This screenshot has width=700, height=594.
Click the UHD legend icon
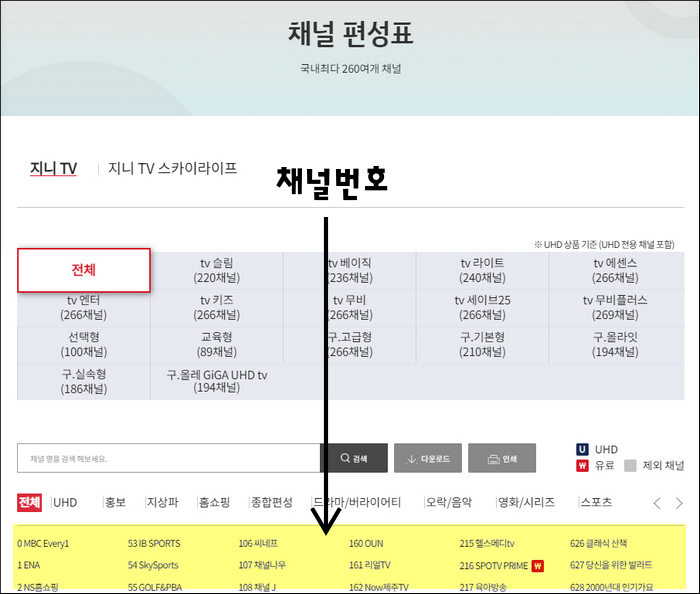coord(582,449)
